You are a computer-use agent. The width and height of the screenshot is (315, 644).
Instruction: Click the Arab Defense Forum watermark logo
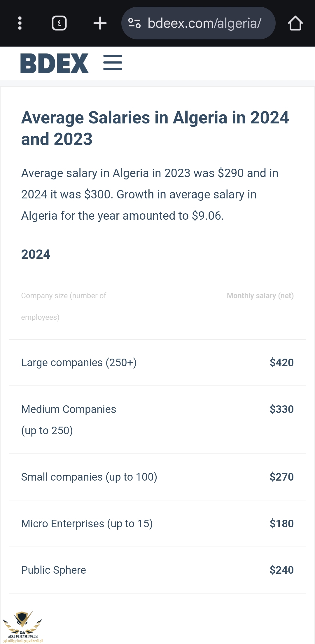(23, 626)
